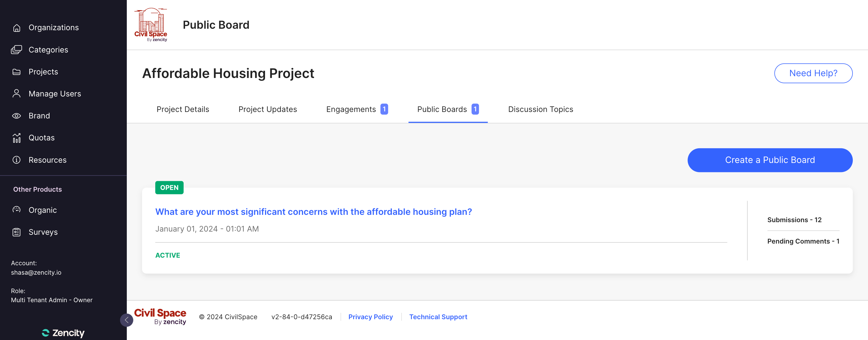Open Manage Users via its person icon
The height and width of the screenshot is (340, 868).
(x=17, y=93)
